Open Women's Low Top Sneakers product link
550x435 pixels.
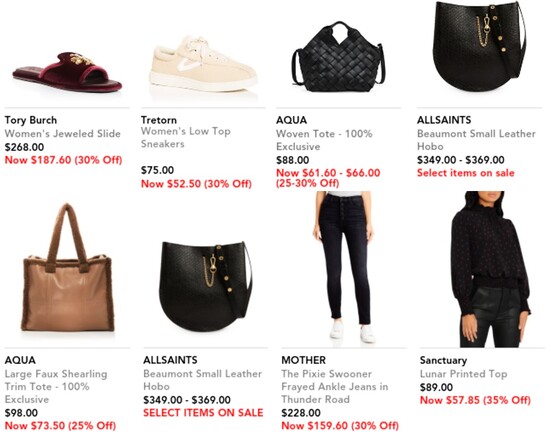186,137
